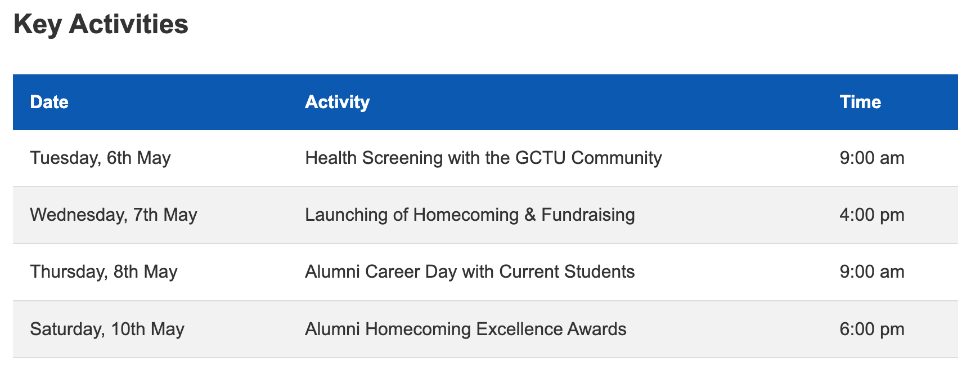This screenshot has height=374, width=980.
Task: Click the Thursday, 8th May date cell
Action: [x=104, y=271]
